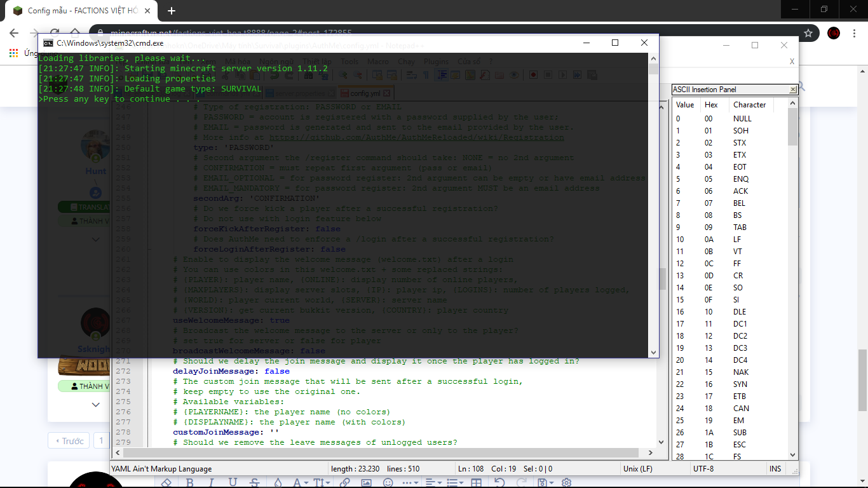Click the smiley emoji icon in editor
Viewport: 868px width, 488px height.
388,483
